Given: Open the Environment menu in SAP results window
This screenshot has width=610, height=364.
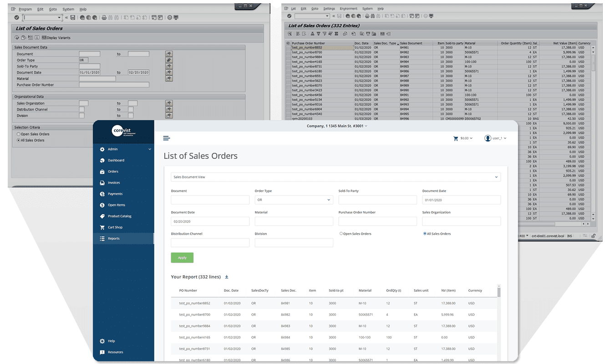Looking at the screenshot, I should click(x=348, y=9).
